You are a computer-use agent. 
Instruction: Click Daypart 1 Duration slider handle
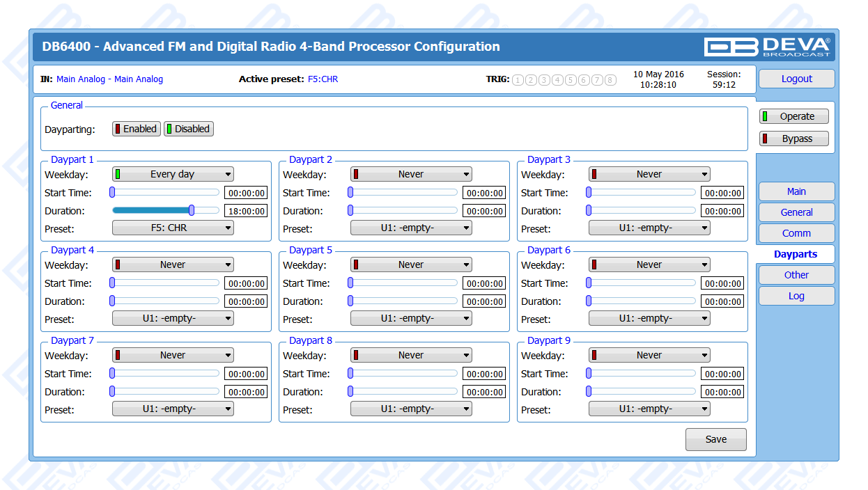[192, 210]
